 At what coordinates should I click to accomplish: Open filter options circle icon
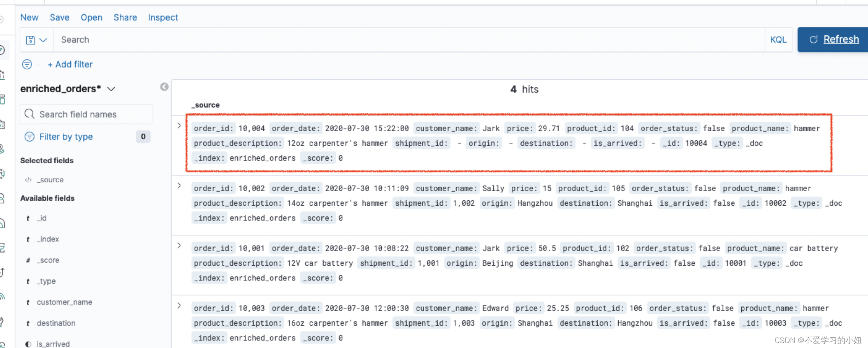pyautogui.click(x=27, y=64)
